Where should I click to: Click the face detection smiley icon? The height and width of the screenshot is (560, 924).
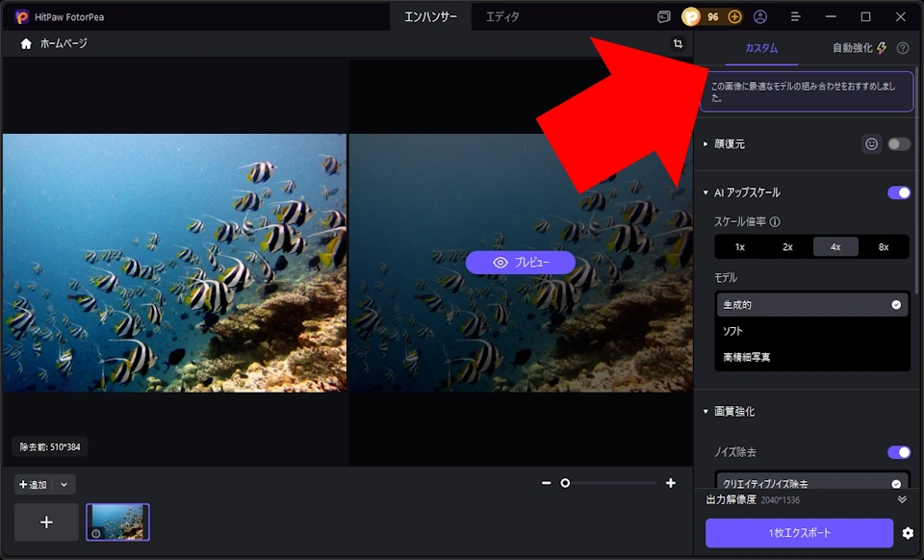[872, 143]
